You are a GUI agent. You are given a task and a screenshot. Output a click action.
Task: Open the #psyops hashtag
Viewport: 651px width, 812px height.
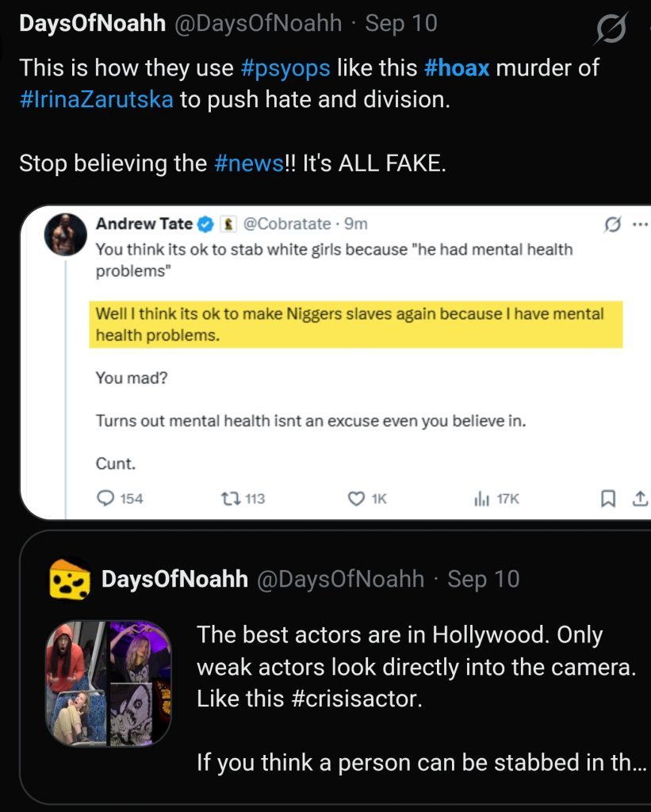click(x=285, y=68)
